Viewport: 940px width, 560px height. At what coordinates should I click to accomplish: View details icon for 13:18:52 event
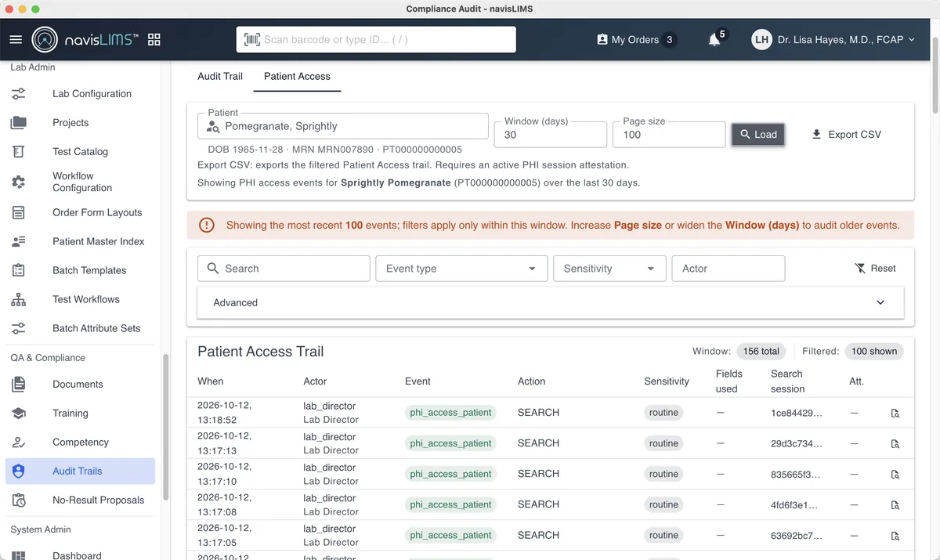pyautogui.click(x=895, y=413)
